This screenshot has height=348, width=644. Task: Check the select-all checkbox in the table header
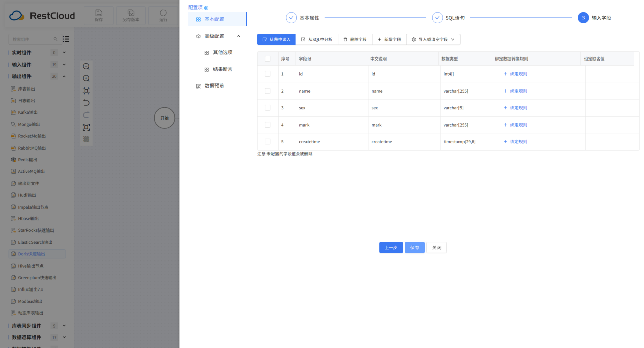(268, 59)
